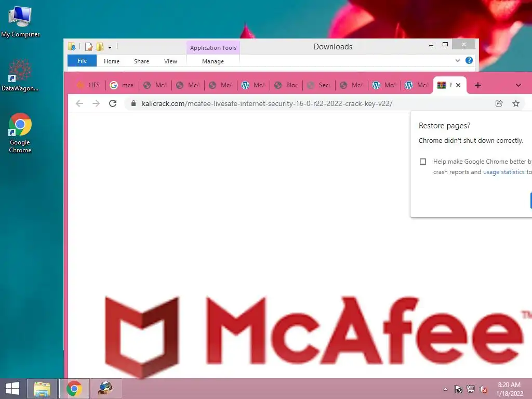Switch to the 'Secu' Chrome tab
The height and width of the screenshot is (399, 532).
click(320, 85)
